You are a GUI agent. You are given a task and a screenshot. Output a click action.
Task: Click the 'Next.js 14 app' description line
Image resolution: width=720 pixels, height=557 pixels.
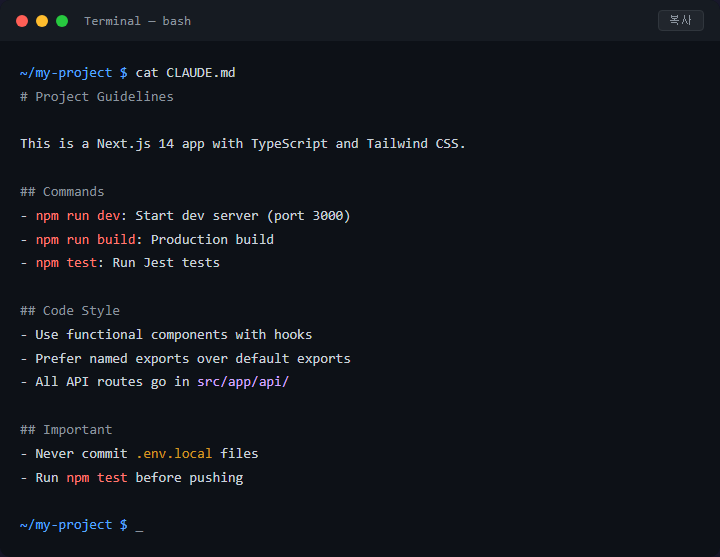coord(243,144)
